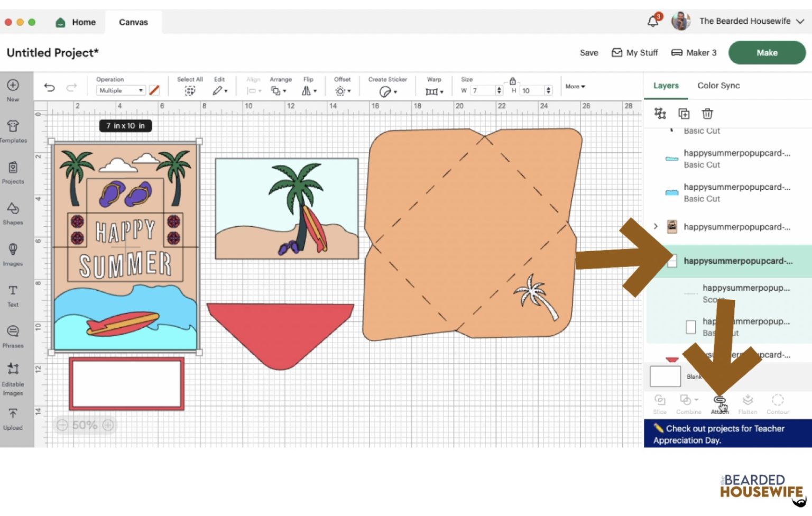Open the Operation dropdown

click(x=121, y=90)
